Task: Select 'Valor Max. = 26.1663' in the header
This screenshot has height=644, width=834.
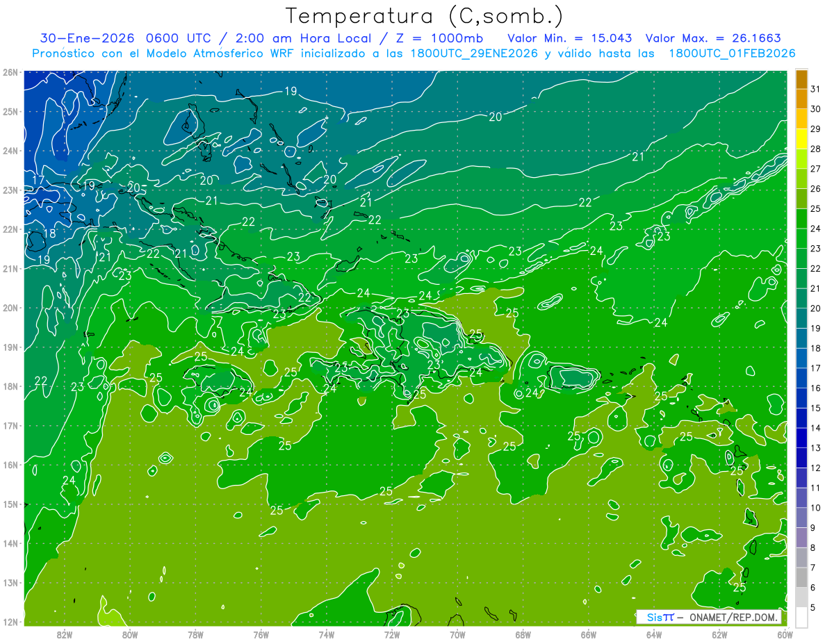Action: 713,38
